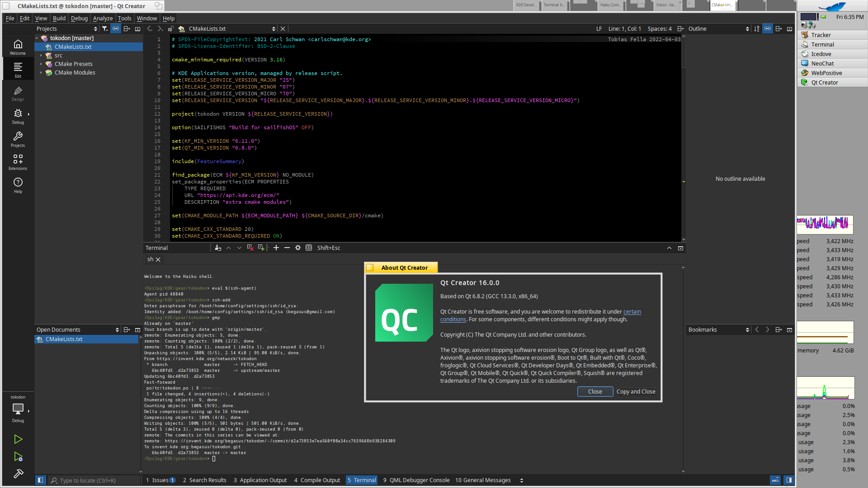Screen dimensions: 868x488
Task: Expand CMake Presets node
Action: (41, 64)
